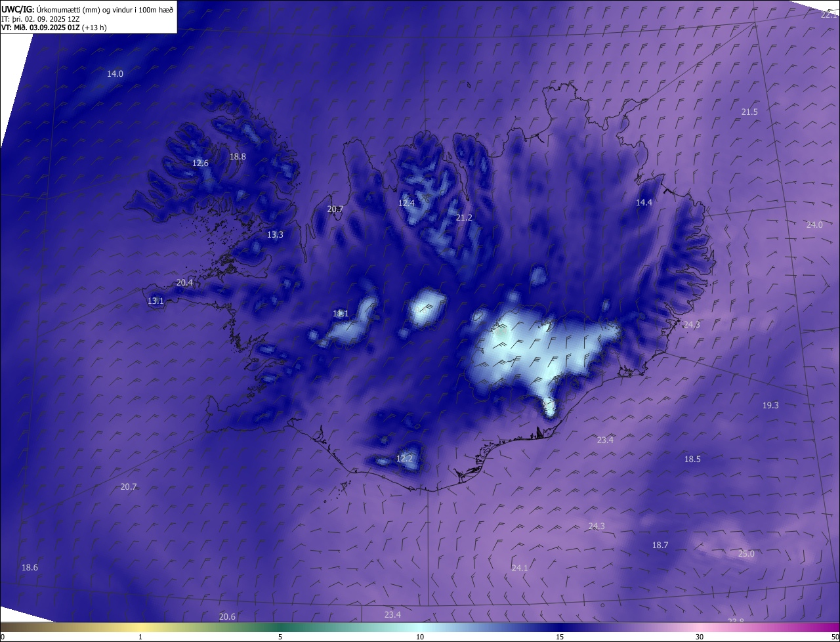Click the 1 tick on color scale
The height and width of the screenshot is (642, 840).
point(140,637)
